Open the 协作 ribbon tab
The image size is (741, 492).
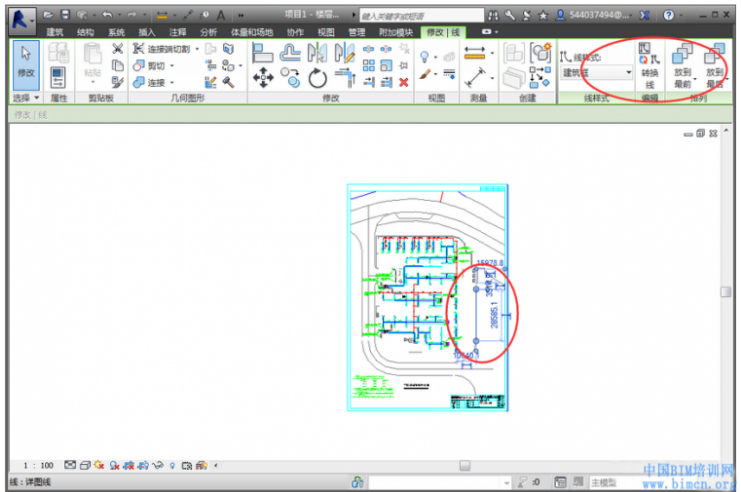click(x=295, y=32)
